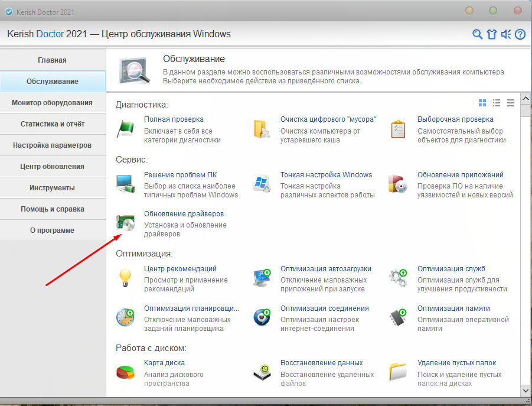Viewport: 532px width, 406px height.
Task: Click the large magnifier Обслуживание section image
Action: pyautogui.click(x=135, y=71)
